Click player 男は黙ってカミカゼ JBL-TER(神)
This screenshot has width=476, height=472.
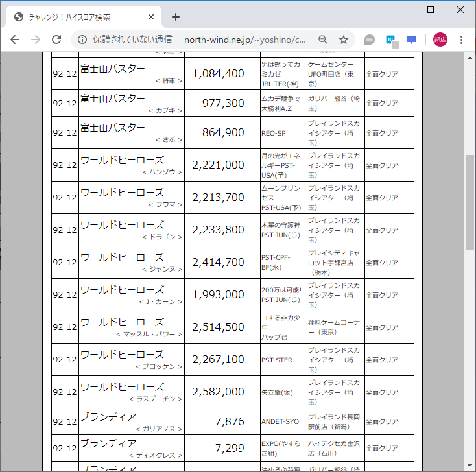coord(281,74)
